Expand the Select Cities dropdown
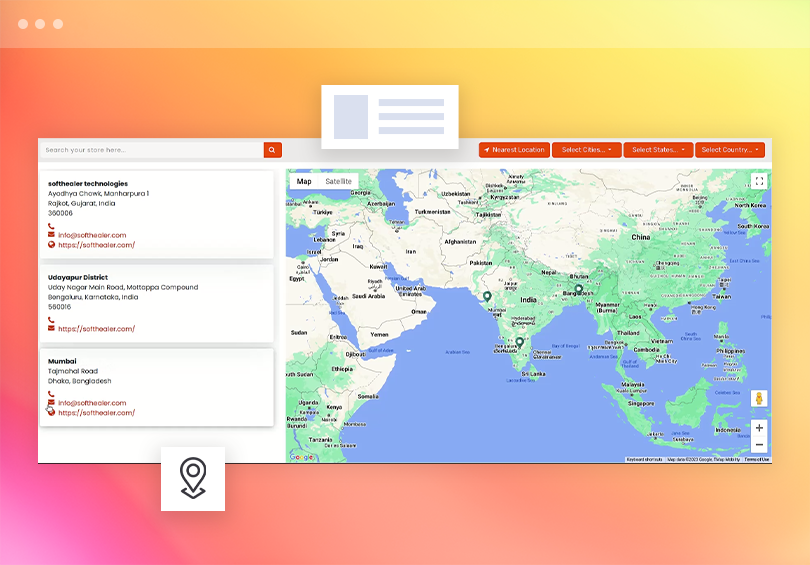This screenshot has height=565, width=810. (x=586, y=150)
